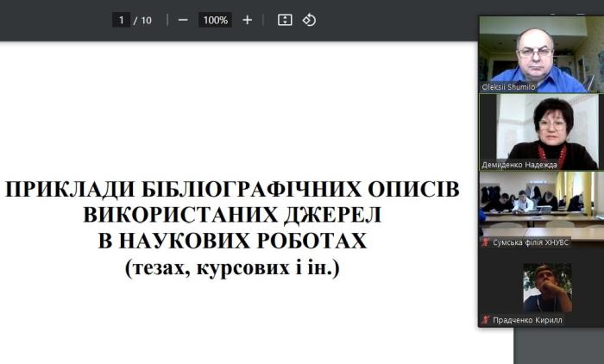Click the ПРИКЛАДИ БІБЛІОГРАФІЧНИХ ОПИСІВ title line
This screenshot has height=364, width=604.
[x=232, y=190]
